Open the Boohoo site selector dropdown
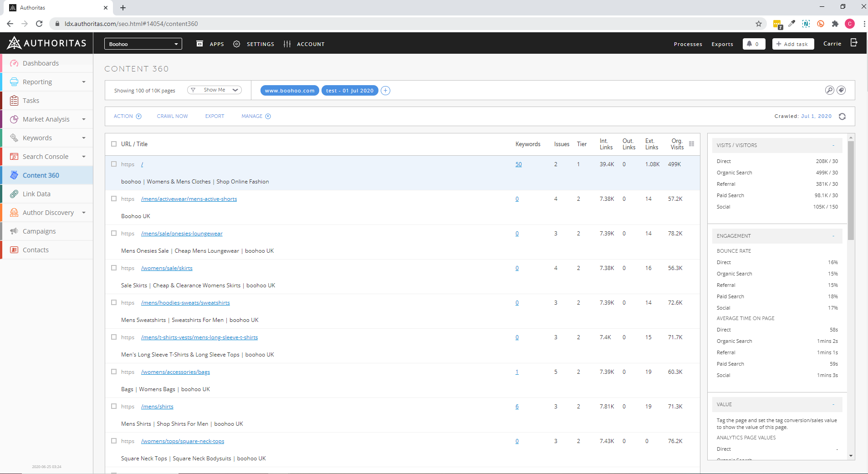This screenshot has height=474, width=868. [x=143, y=44]
